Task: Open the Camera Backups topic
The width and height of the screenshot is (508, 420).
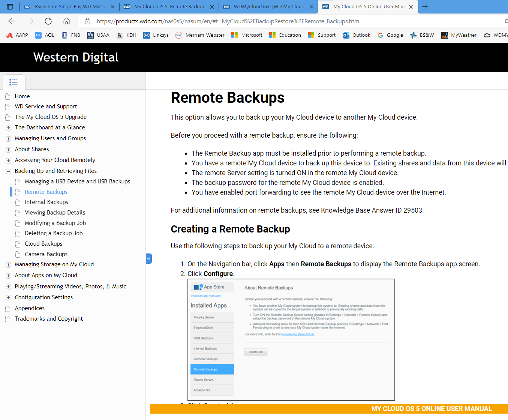Action: click(46, 254)
